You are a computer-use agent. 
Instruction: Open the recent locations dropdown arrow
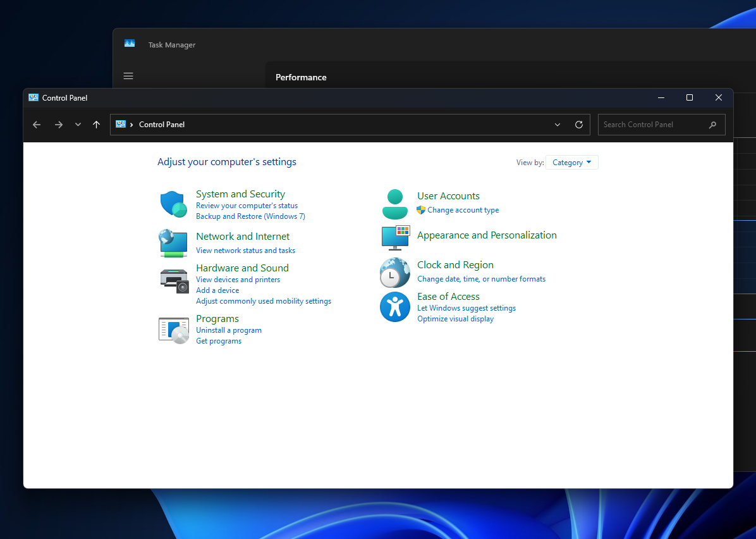point(78,125)
